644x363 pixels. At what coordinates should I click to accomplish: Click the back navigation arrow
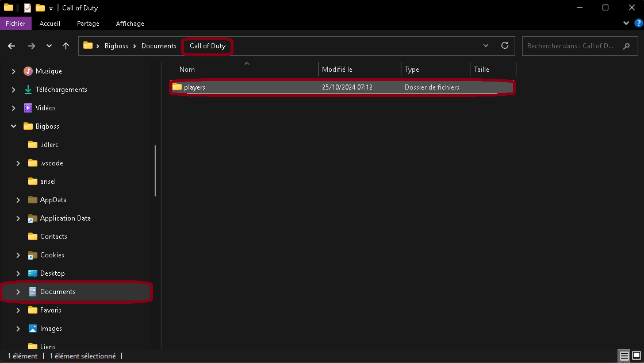[x=11, y=46]
